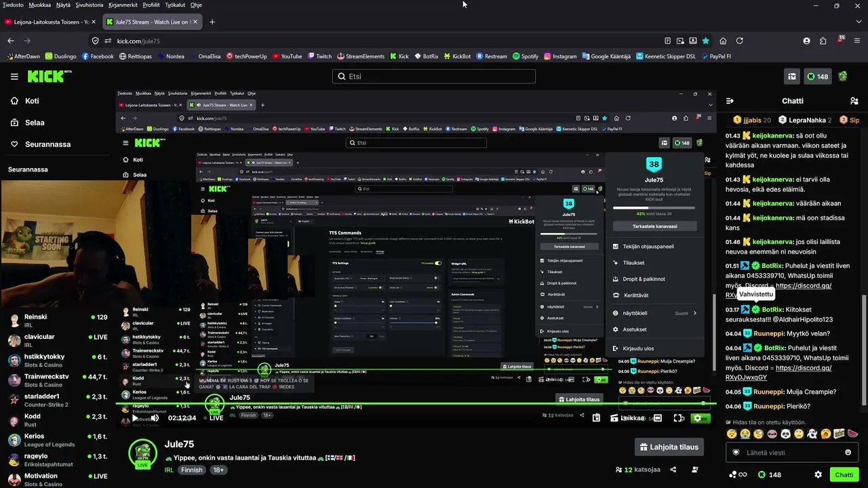Click the share icon next to 12 katsojaa

[673, 469]
